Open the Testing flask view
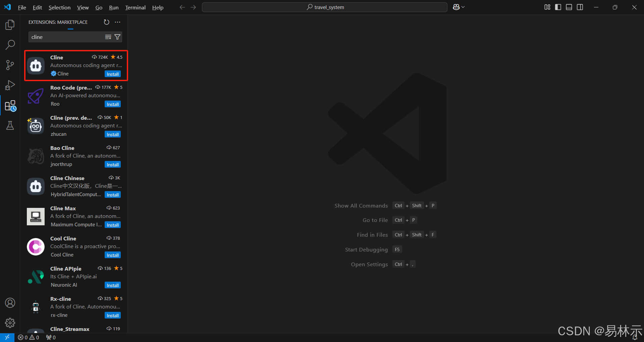 (x=10, y=126)
